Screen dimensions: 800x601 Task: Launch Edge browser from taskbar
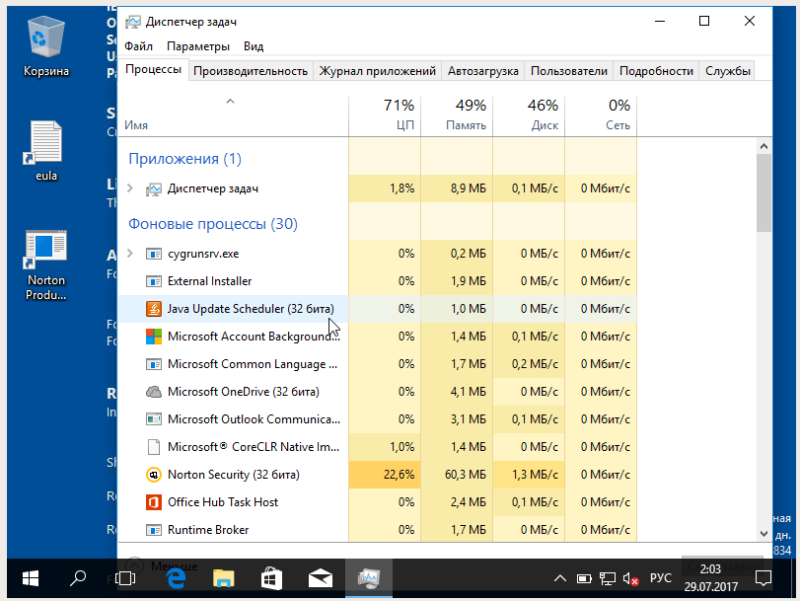(x=176, y=578)
